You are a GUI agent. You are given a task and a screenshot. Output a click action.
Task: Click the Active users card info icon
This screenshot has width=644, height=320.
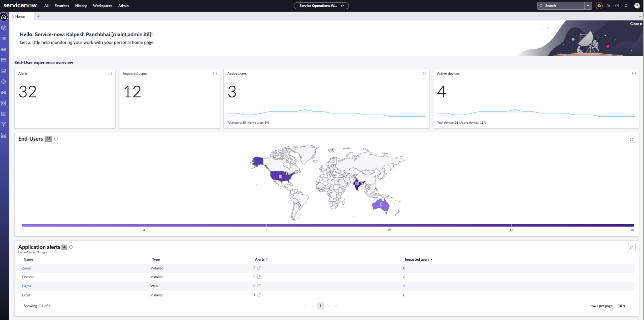pyautogui.click(x=424, y=73)
